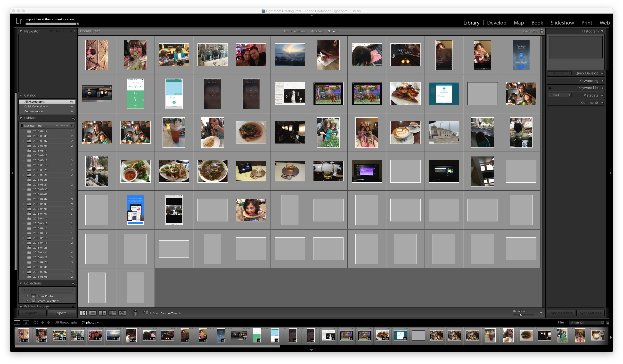Switch to Loupe view
The image size is (623, 364).
point(93,313)
